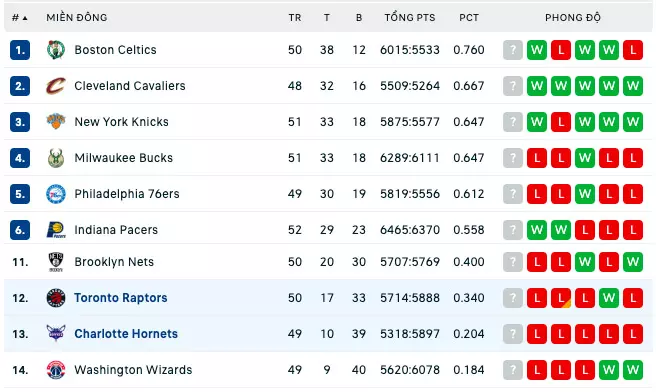Click the Raptors' L badge with orange corner

(x=561, y=298)
